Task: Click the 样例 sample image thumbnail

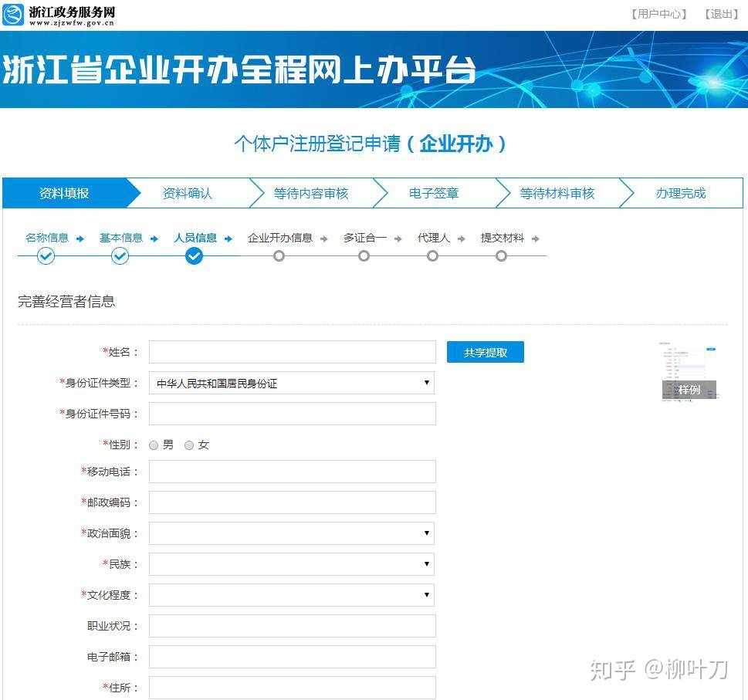Action: coord(688,370)
